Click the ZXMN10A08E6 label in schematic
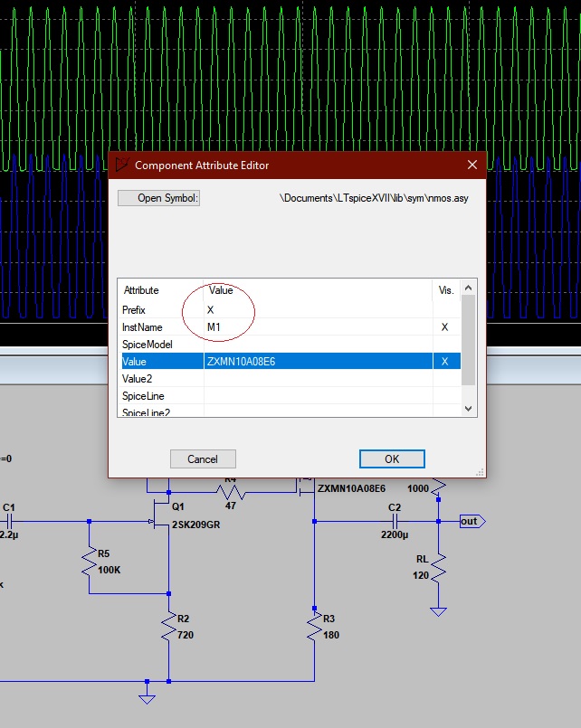This screenshot has height=728, width=581. pos(351,488)
